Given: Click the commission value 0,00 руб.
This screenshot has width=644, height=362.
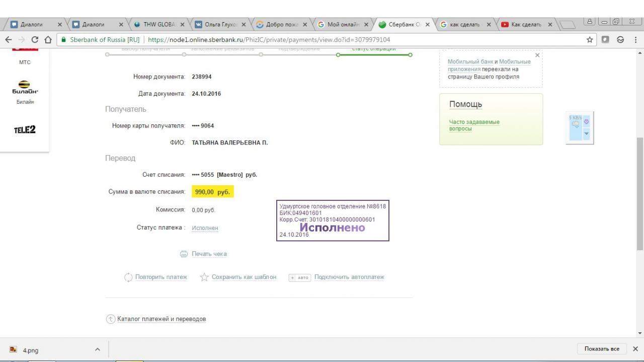Looking at the screenshot, I should coord(203,210).
